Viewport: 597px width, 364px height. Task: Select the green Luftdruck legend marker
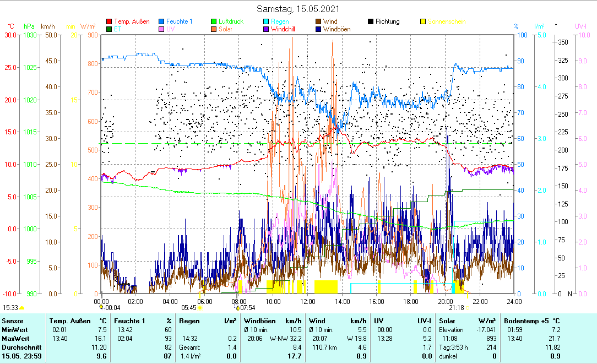(x=214, y=22)
